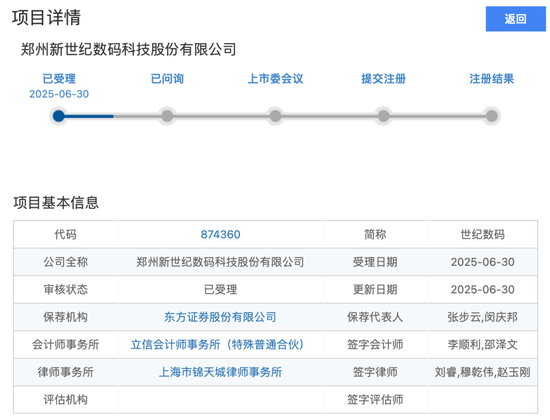Viewport: 550px width, 420px height.
Task: Click the 受理日期 value 2025-06-30
Action: click(x=483, y=262)
